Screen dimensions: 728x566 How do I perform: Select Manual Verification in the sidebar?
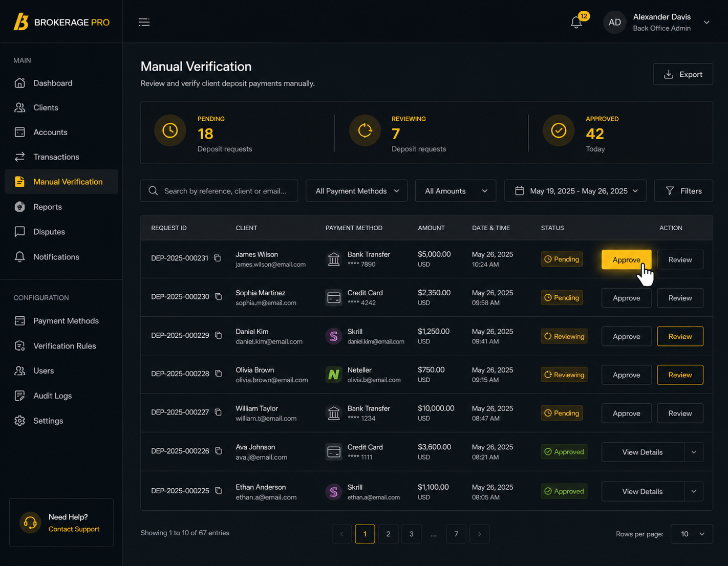[x=61, y=182]
